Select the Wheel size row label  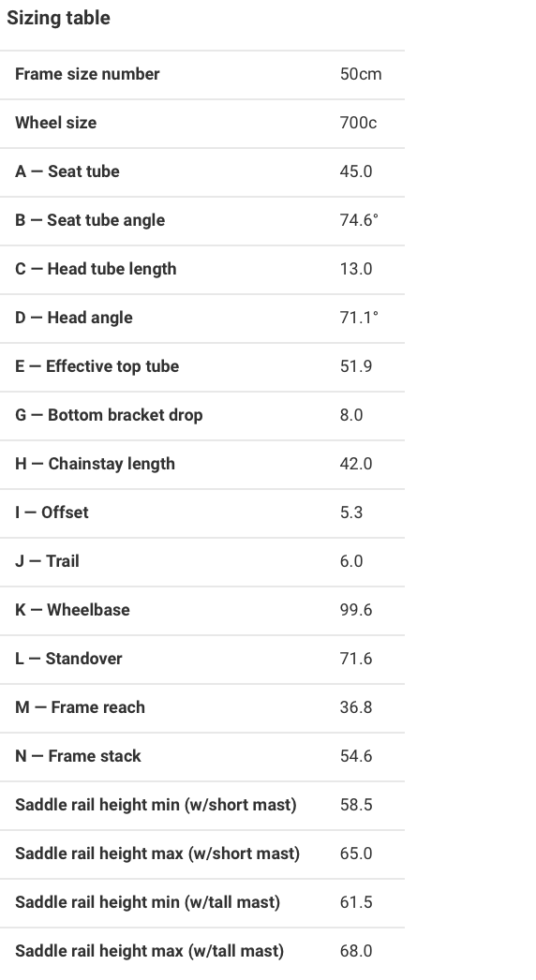(x=55, y=123)
